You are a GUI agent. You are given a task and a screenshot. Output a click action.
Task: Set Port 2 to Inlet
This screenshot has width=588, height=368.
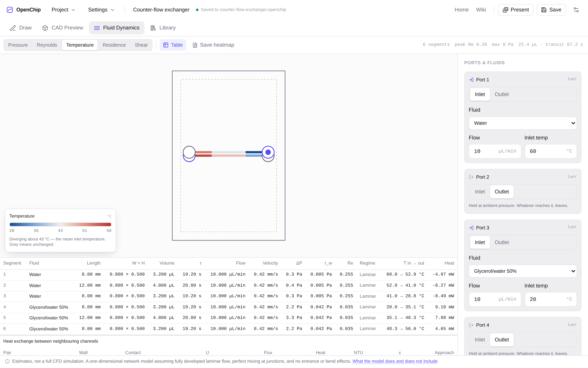point(480,192)
